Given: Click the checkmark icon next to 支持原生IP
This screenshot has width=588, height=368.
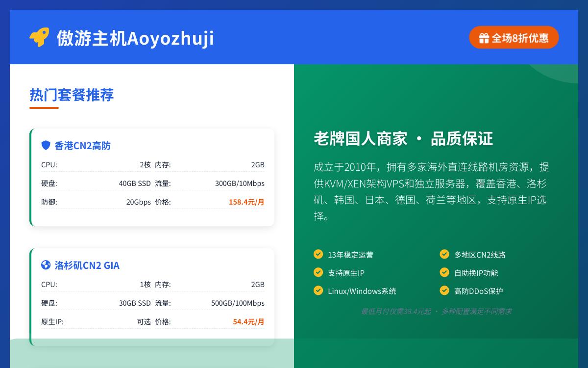Looking at the screenshot, I should click(x=318, y=272).
